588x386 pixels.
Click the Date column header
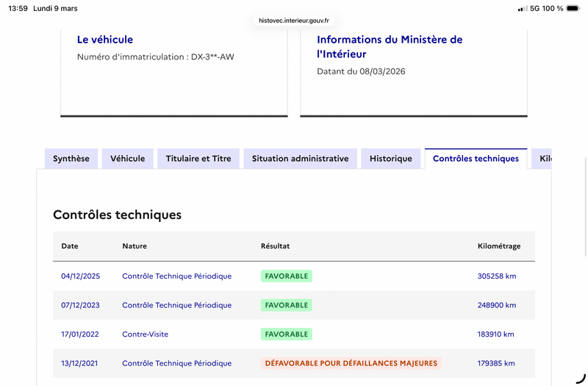pyautogui.click(x=70, y=246)
